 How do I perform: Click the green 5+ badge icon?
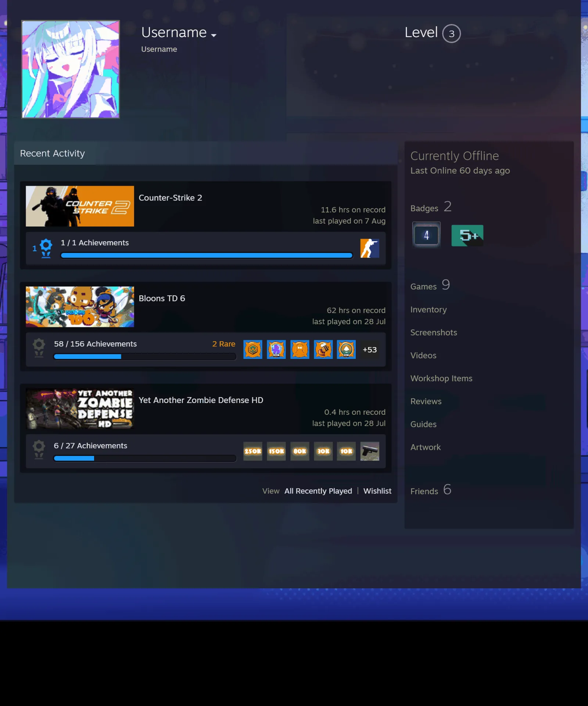(467, 235)
